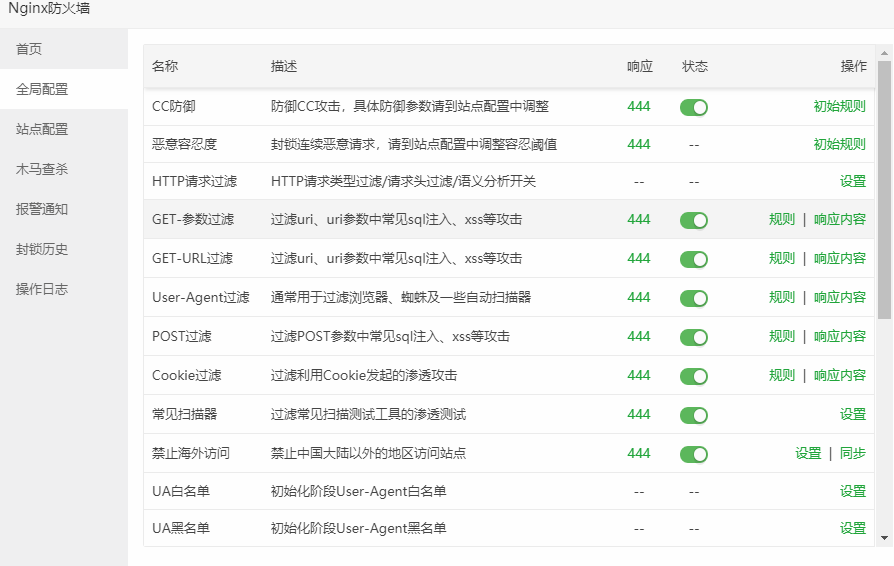Open 响应内容 for Cookie过滤
Image resolution: width=894 pixels, height=566 pixels.
pyautogui.click(x=839, y=375)
